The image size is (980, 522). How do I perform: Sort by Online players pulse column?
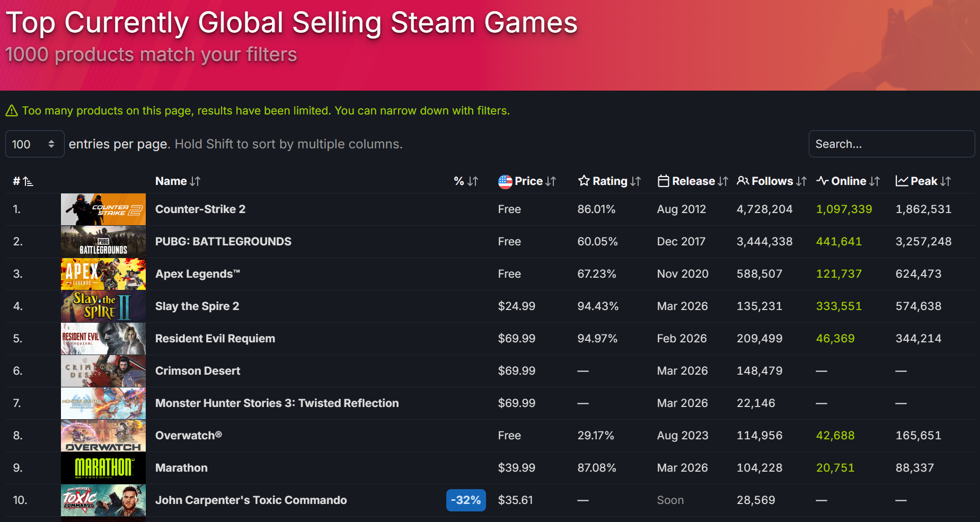(848, 181)
